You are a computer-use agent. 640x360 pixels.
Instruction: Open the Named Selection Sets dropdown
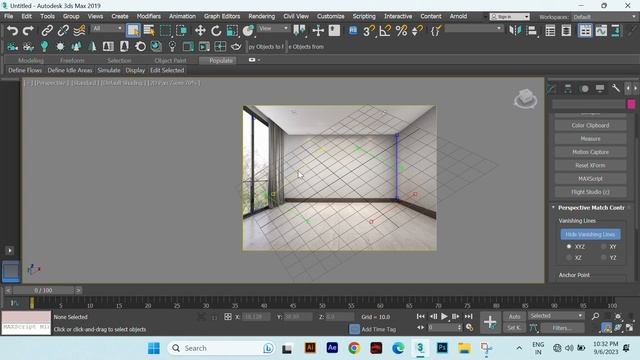(x=473, y=28)
